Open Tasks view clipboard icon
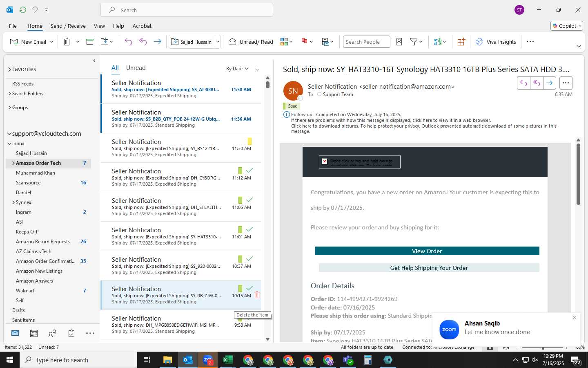588x368 pixels. pyautogui.click(x=71, y=333)
